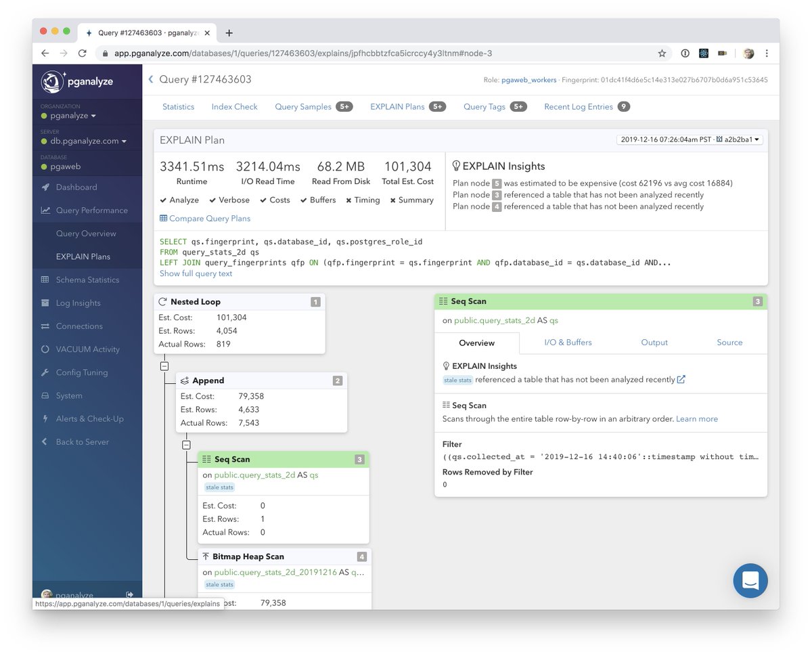Click Show full query text
This screenshot has width=812, height=656.
coord(196,274)
